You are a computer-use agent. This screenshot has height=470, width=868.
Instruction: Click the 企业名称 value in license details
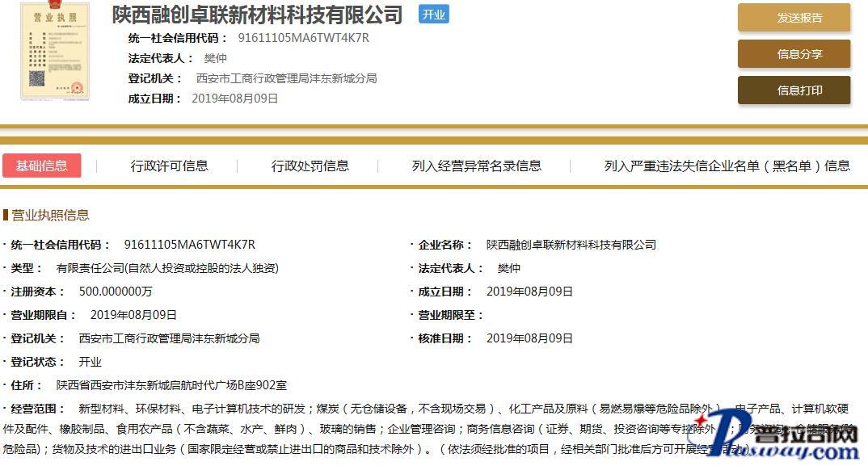[571, 245]
